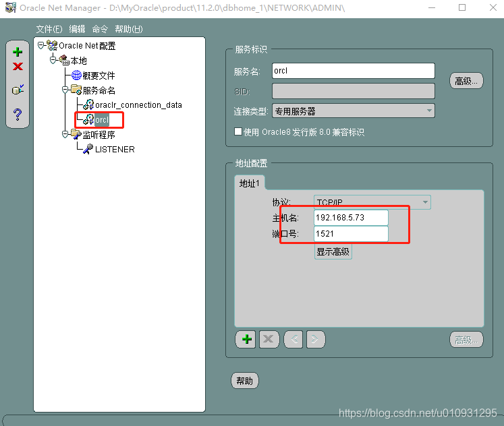504x426 pixels.
Task: Click the 高级... button in 服务标识
Action: 466,81
